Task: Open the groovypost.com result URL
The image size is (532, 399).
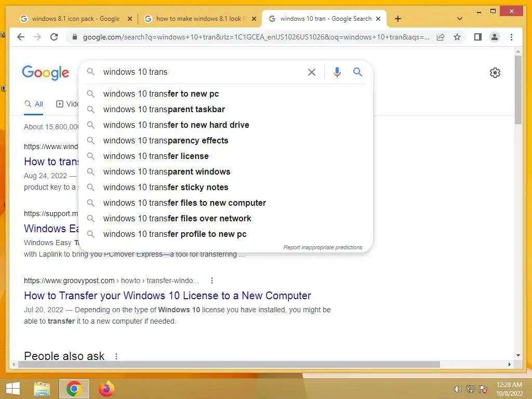Action: tap(111, 281)
